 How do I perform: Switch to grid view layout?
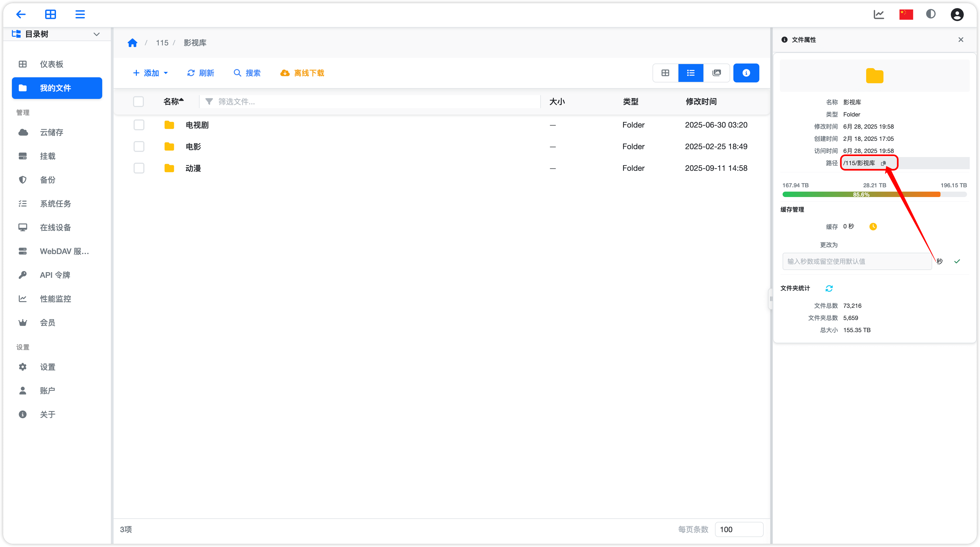665,73
